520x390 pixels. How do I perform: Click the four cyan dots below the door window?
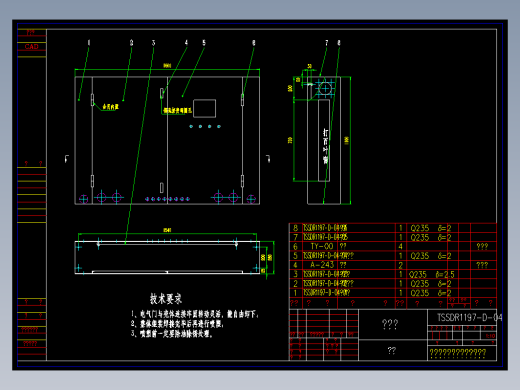[x=205, y=126]
